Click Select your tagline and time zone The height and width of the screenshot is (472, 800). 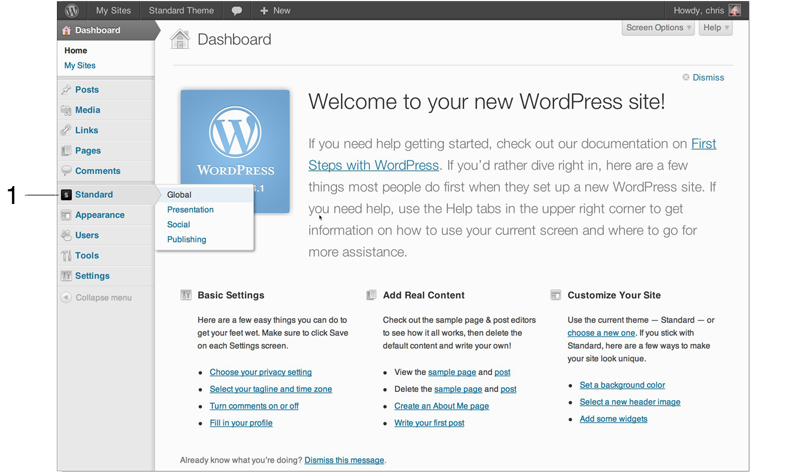pos(271,389)
